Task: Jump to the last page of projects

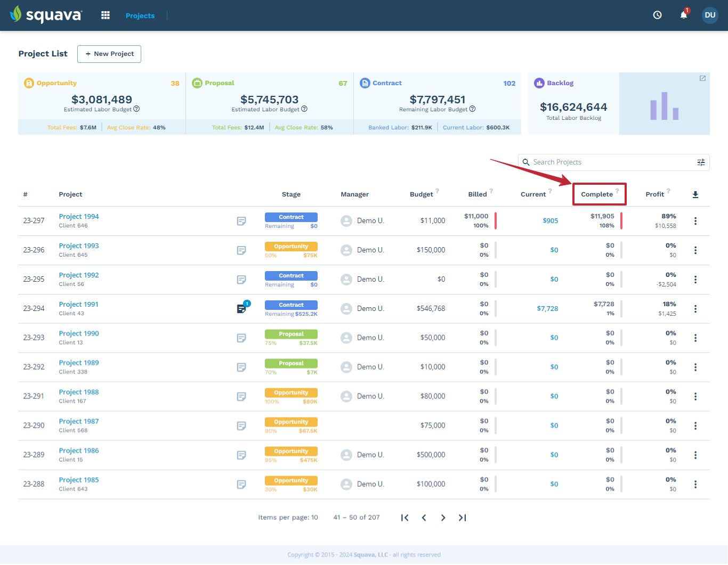Action: pyautogui.click(x=462, y=517)
